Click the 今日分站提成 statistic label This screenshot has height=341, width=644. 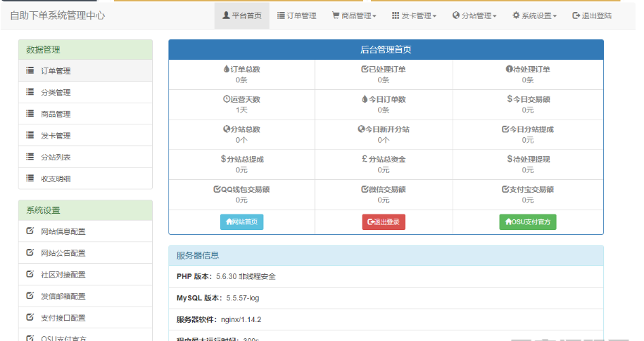pyautogui.click(x=528, y=129)
